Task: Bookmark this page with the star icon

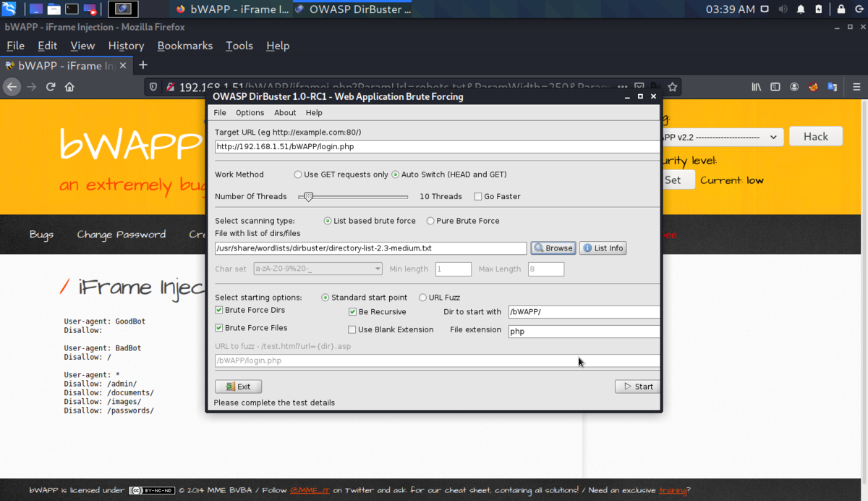Action: click(x=673, y=87)
